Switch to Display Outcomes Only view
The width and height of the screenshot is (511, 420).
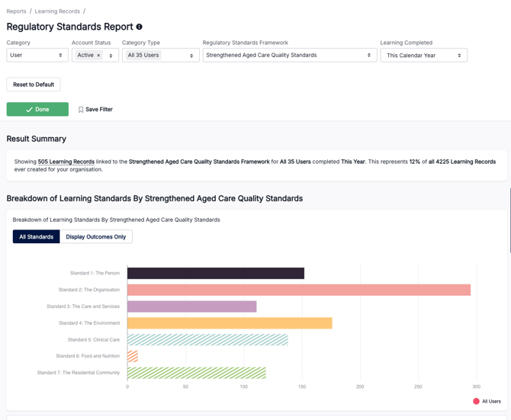click(x=96, y=237)
